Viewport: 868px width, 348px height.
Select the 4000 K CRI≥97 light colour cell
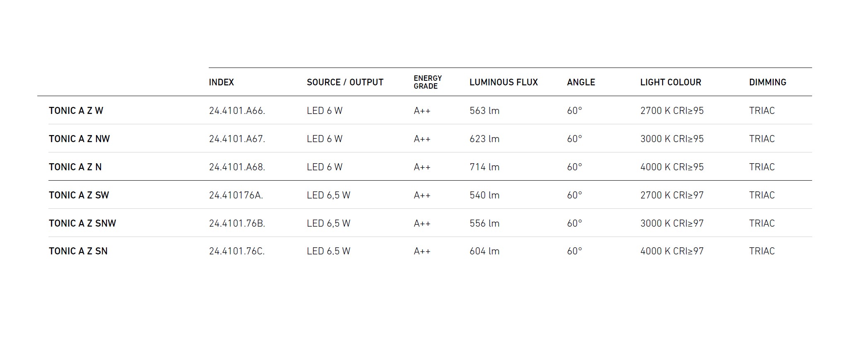tap(672, 251)
